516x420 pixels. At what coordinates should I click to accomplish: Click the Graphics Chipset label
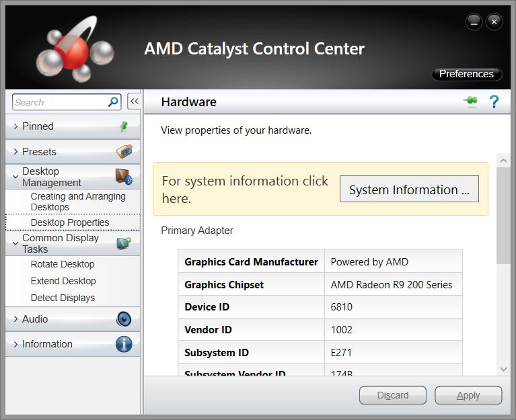[224, 285]
